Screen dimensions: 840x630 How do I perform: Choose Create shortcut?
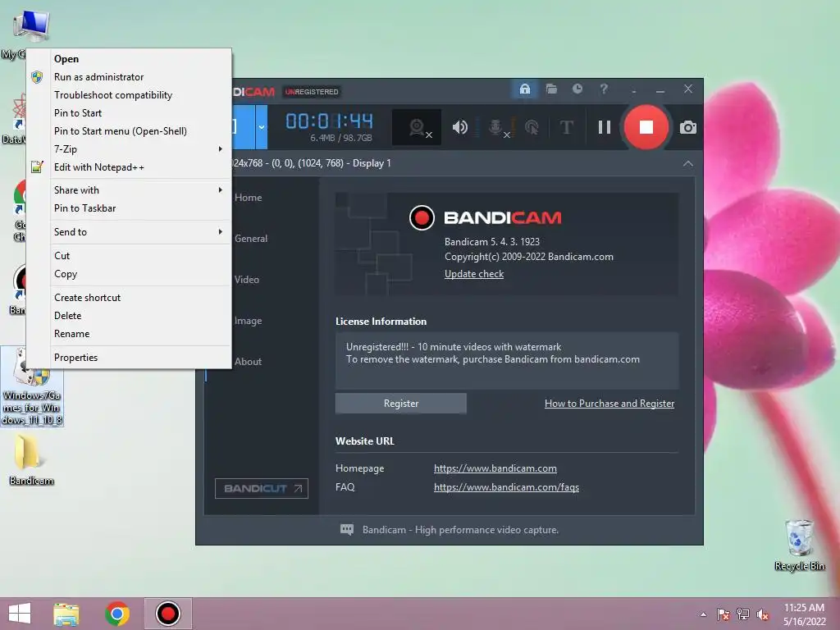click(129, 297)
